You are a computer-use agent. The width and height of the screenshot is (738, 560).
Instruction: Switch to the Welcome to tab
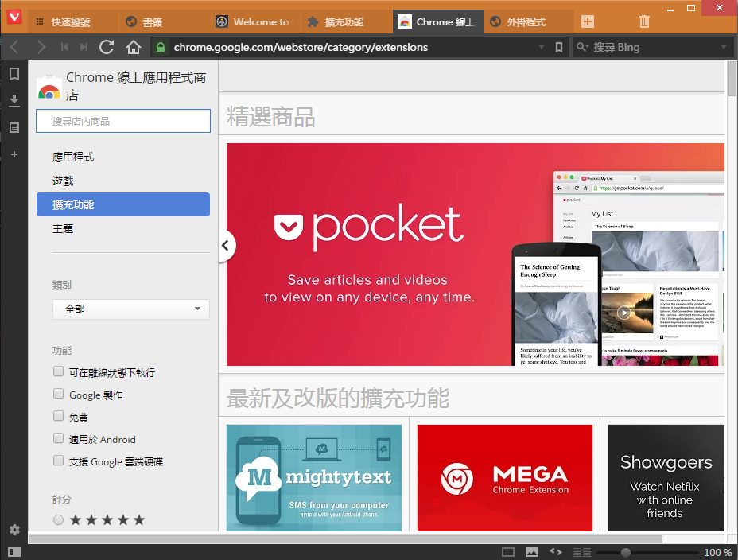(254, 21)
